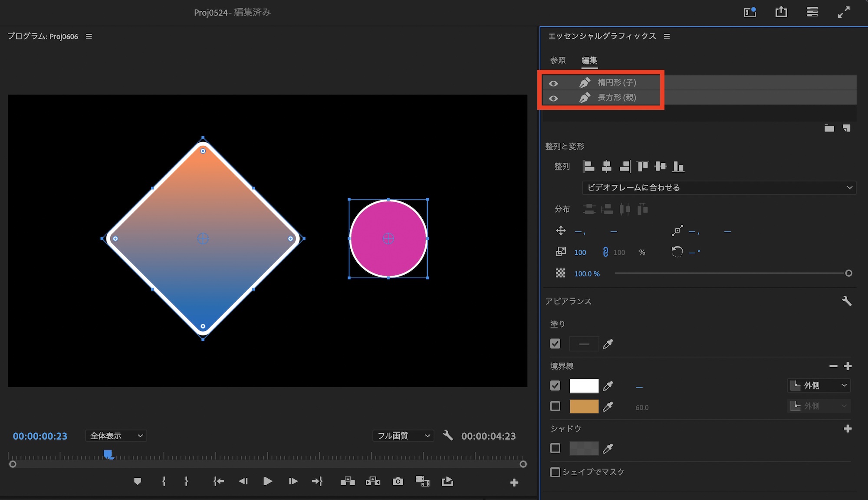The image size is (868, 500).
Task: Hide the 楕円形 (子) layer
Action: click(553, 83)
